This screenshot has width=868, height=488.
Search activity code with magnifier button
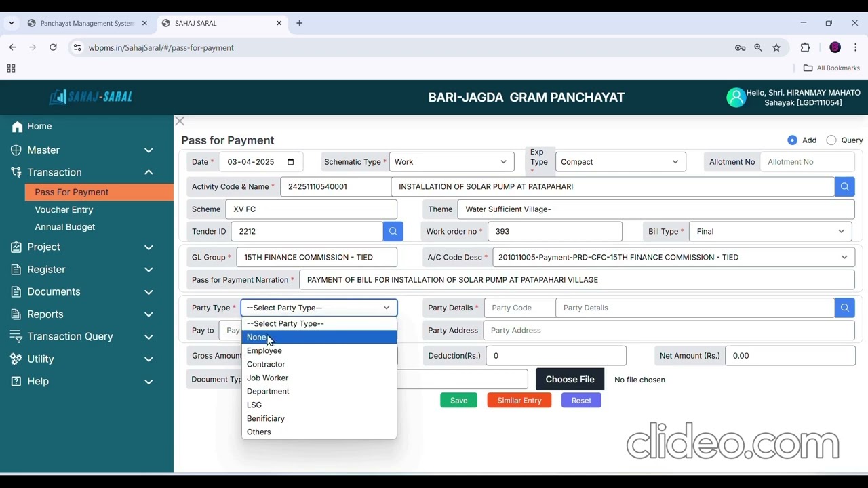point(844,186)
